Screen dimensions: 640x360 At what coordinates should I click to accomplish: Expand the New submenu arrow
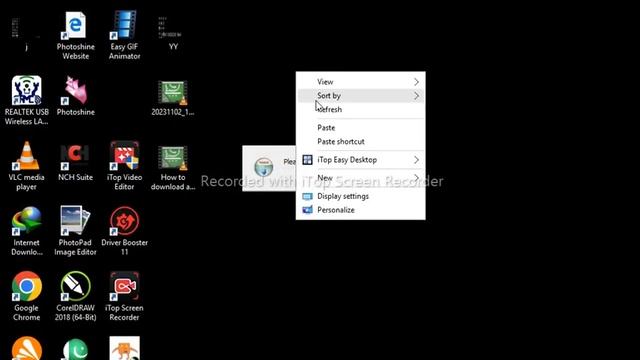[x=416, y=178]
